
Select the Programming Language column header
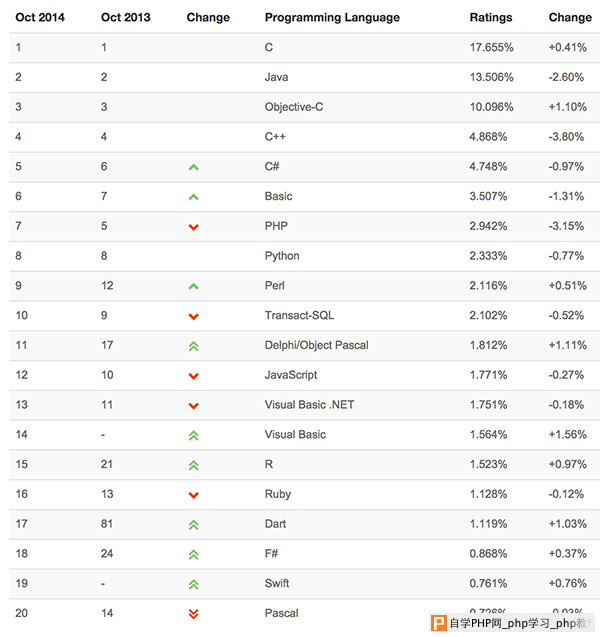point(332,17)
